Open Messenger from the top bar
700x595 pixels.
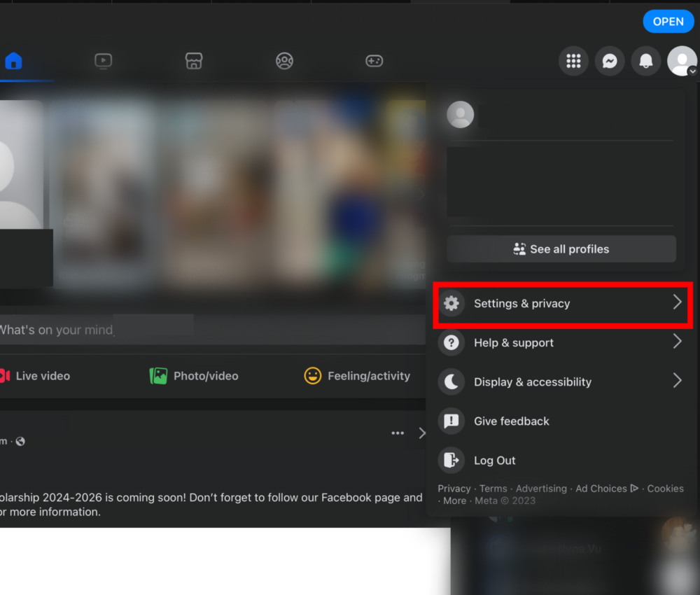(x=610, y=61)
